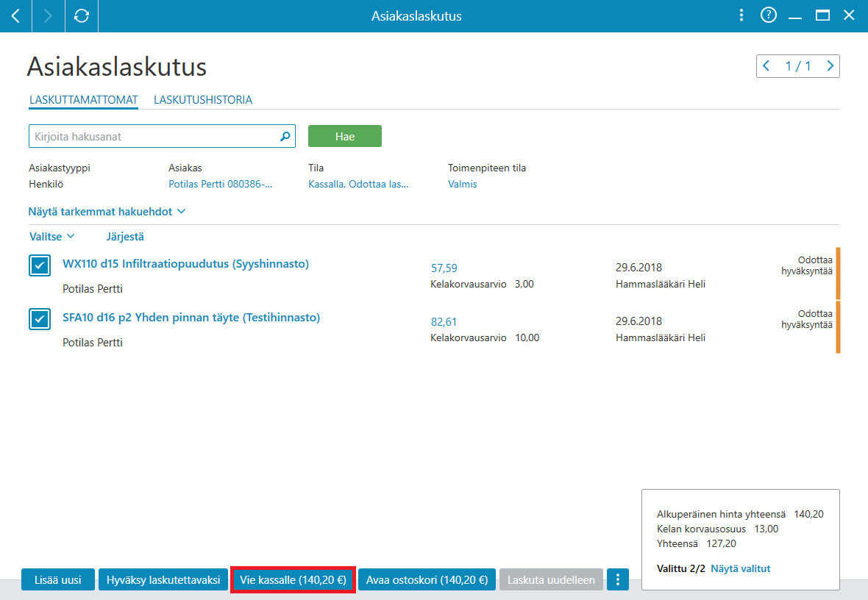Click the refresh icon in title bar
Viewport: 868px width, 600px height.
coord(82,16)
